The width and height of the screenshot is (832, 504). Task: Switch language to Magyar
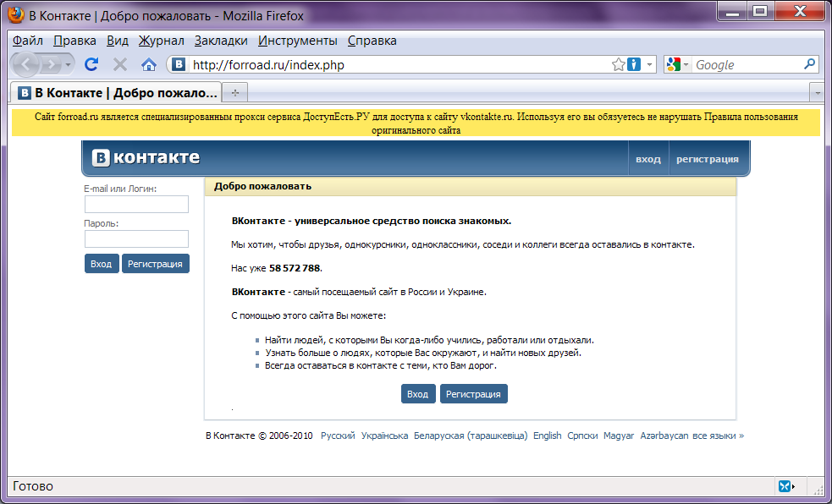pos(619,436)
